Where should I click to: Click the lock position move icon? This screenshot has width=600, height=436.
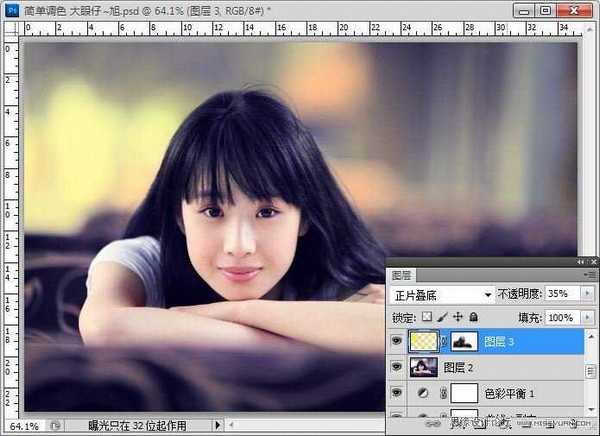[x=457, y=318]
